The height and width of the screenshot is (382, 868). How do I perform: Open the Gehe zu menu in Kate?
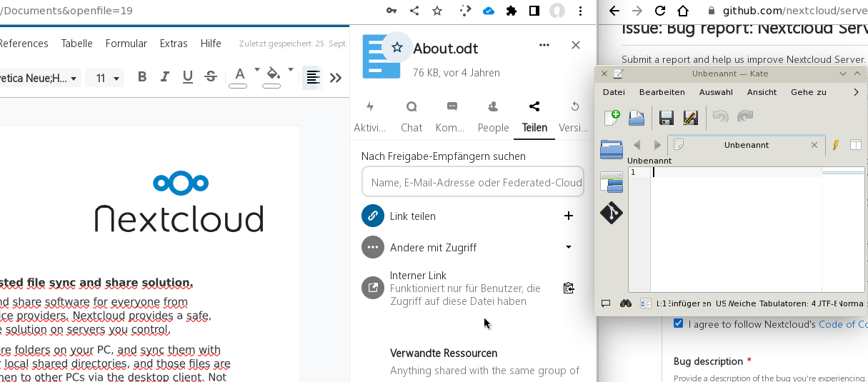pos(809,92)
